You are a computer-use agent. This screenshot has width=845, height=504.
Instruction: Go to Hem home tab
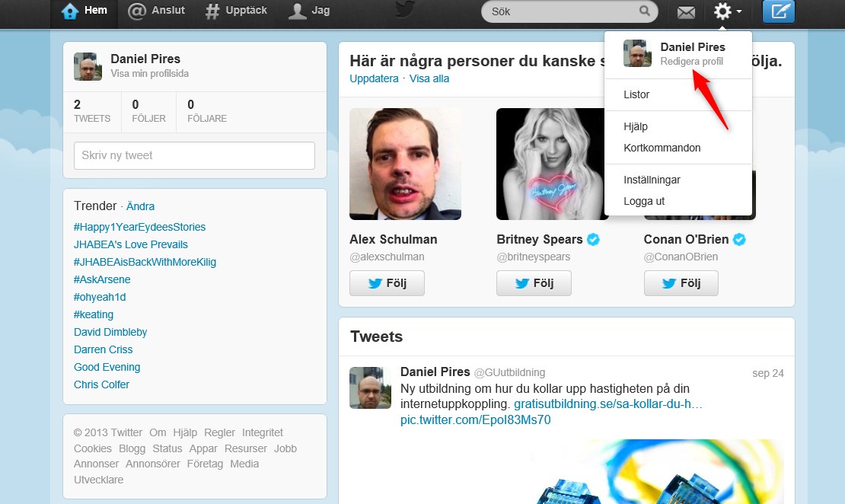(x=84, y=10)
